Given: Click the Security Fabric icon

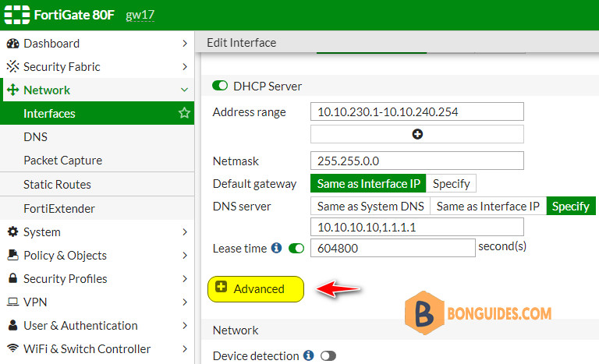Looking at the screenshot, I should 12,66.
